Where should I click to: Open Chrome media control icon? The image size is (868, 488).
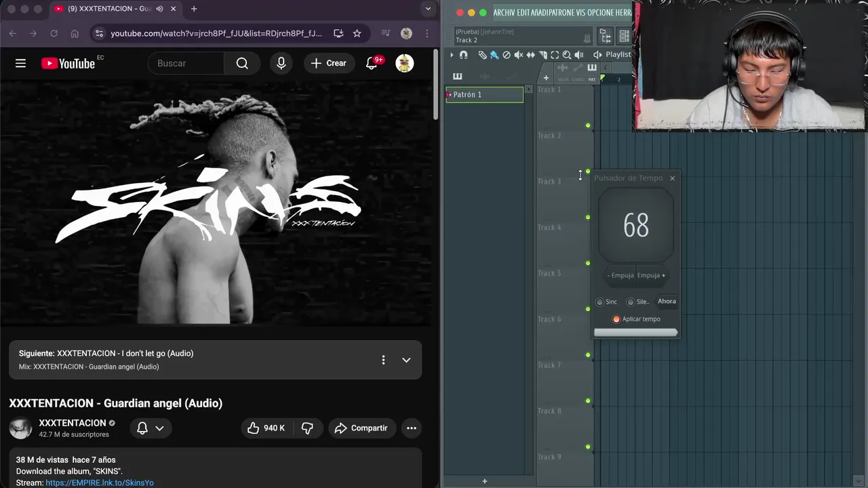(x=386, y=33)
